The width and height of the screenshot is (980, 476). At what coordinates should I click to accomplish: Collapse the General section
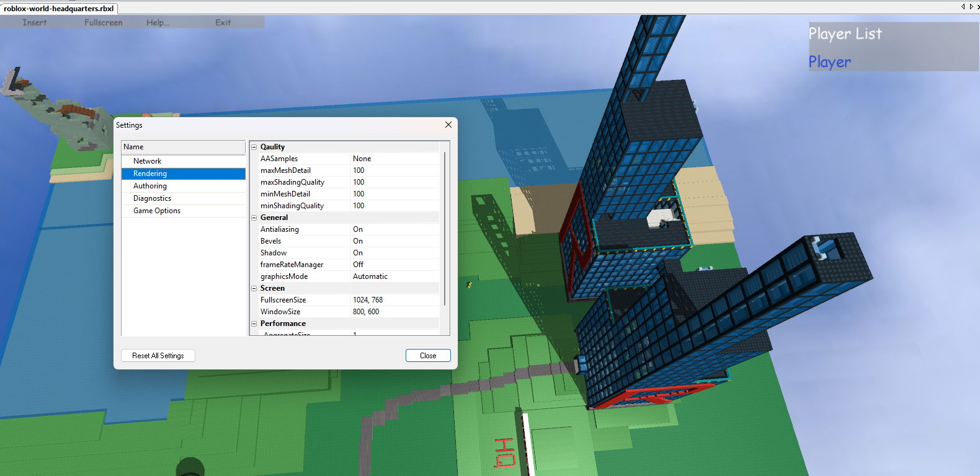tap(254, 218)
